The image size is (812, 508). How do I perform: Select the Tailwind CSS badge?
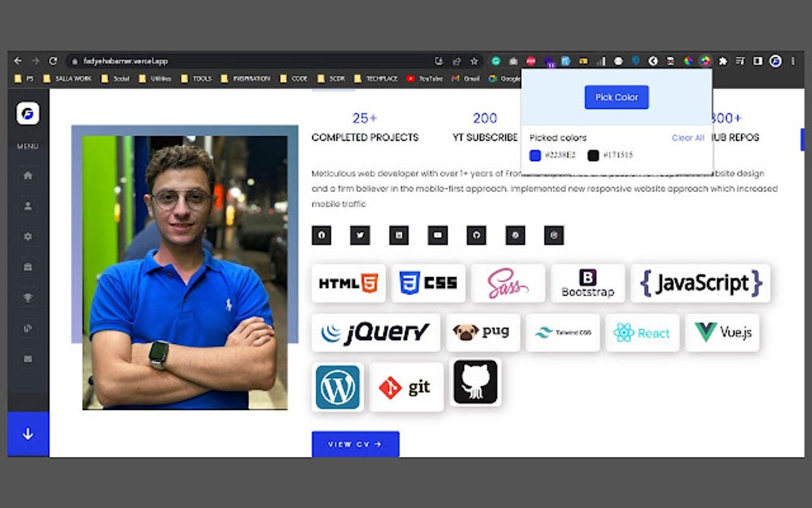563,332
